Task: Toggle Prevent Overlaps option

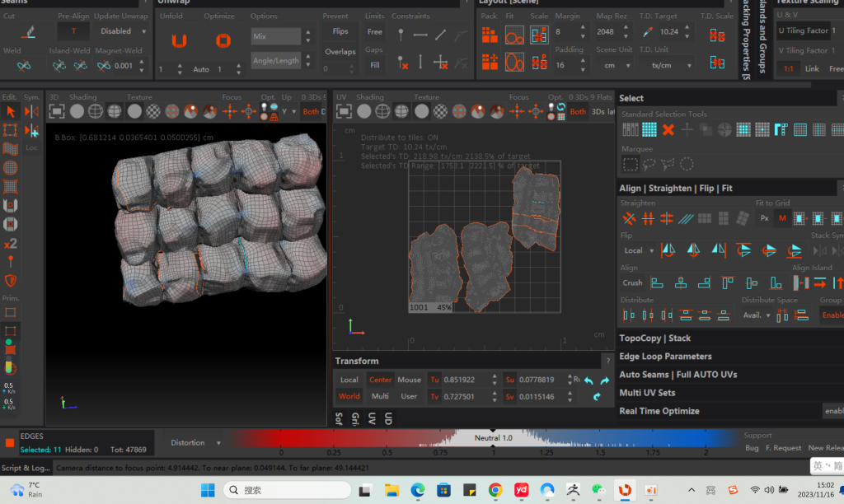Action: click(340, 52)
